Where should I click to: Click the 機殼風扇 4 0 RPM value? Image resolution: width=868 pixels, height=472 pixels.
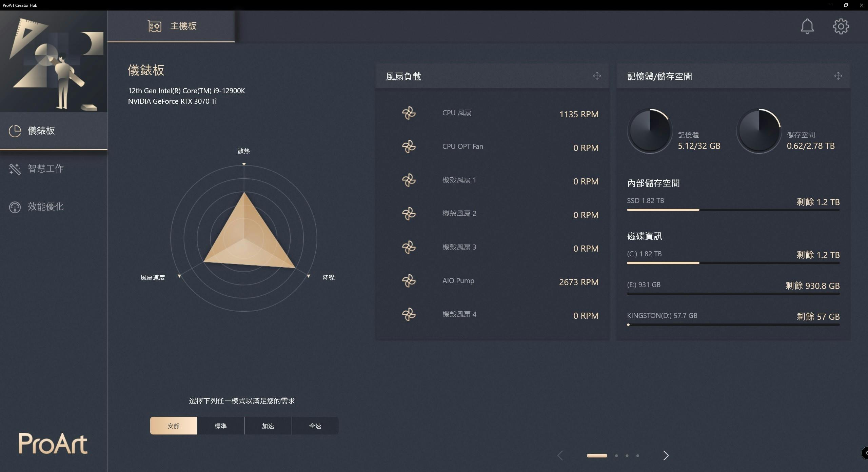click(586, 316)
